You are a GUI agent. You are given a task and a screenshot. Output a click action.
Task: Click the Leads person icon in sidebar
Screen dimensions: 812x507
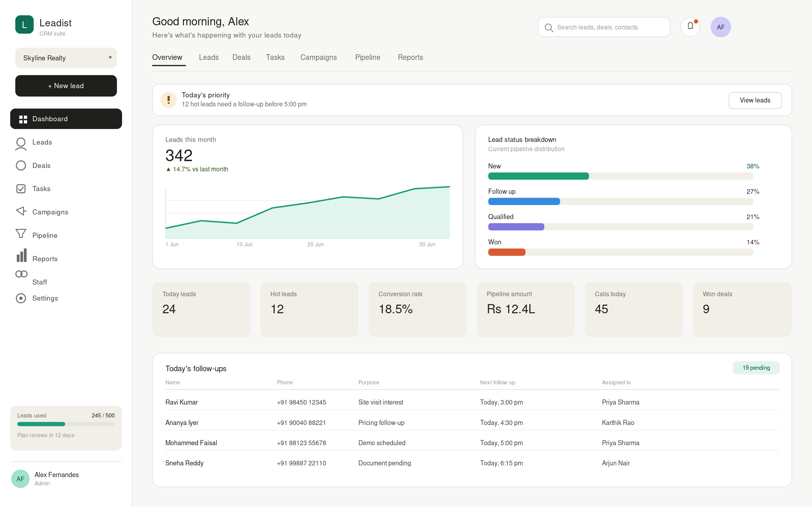(21, 144)
